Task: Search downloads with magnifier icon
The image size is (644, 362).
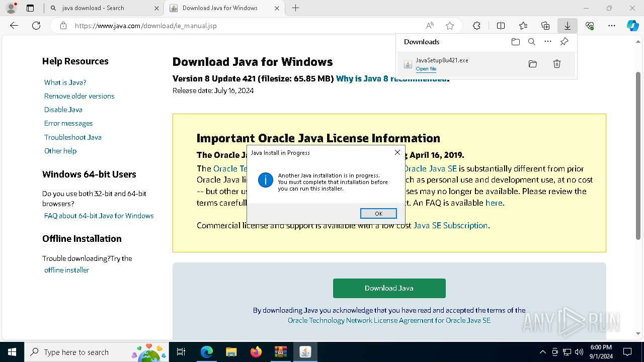Action: pos(532,42)
